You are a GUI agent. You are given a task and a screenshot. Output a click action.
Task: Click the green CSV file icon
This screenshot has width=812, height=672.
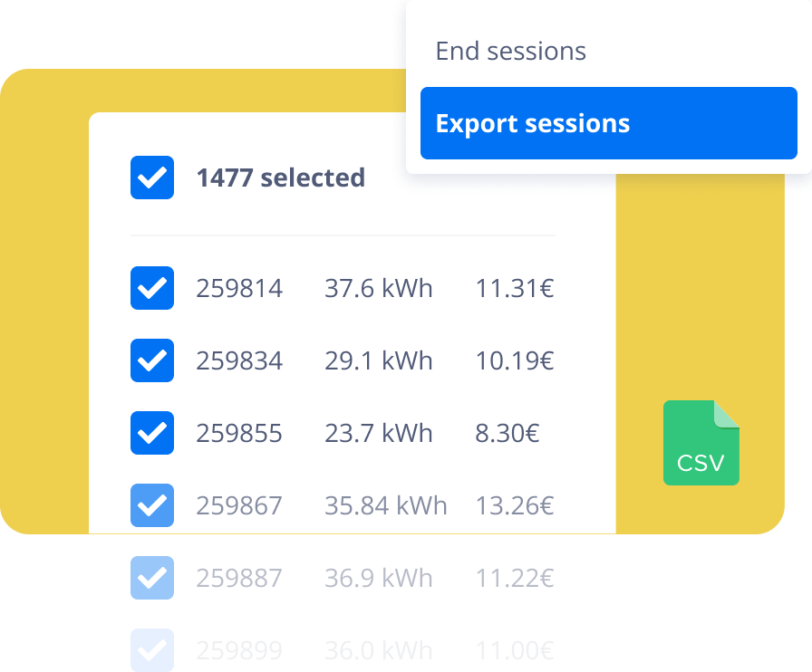701,443
